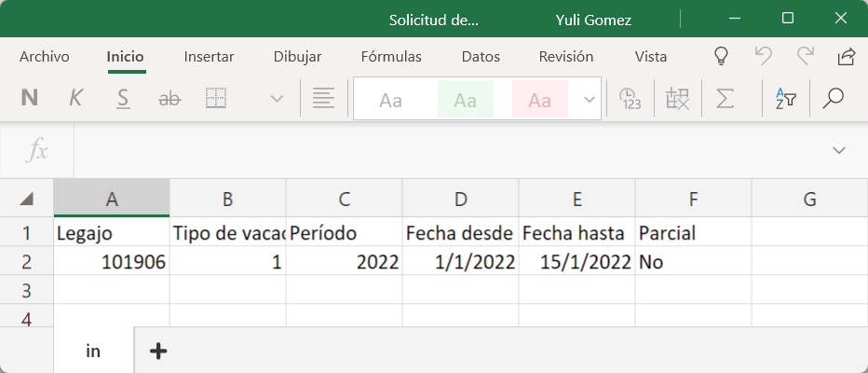Click the AutoSum sigma icon

[724, 98]
